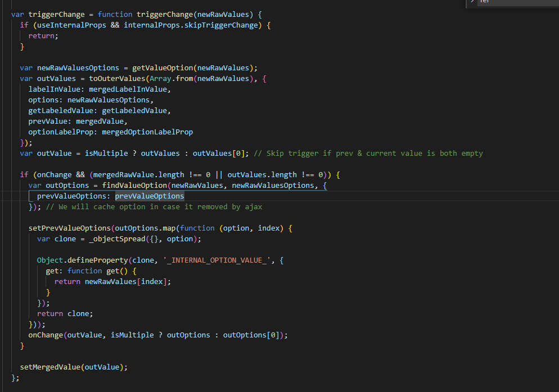Click newRawValues[index] in the return statement
Viewport: 559px width, 392px height.
tap(126, 282)
